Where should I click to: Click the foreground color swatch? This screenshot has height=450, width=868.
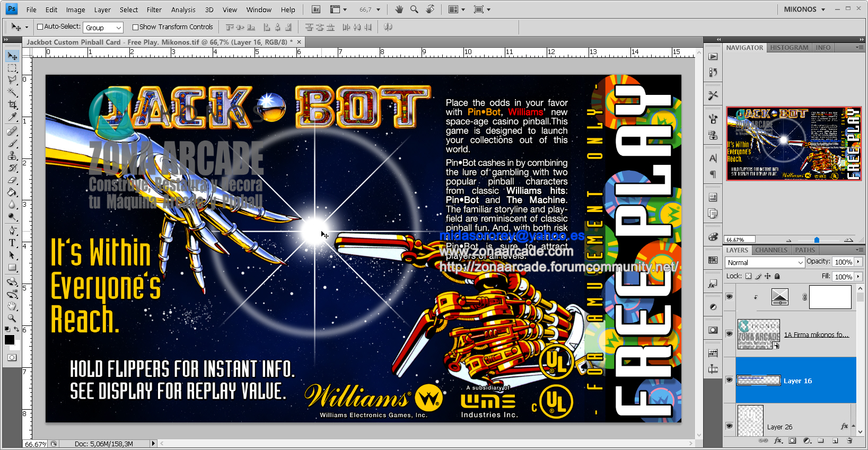pyautogui.click(x=10, y=340)
